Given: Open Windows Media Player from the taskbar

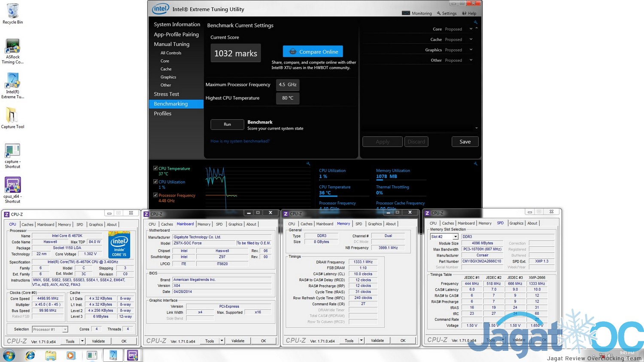Looking at the screenshot, I should tap(71, 355).
